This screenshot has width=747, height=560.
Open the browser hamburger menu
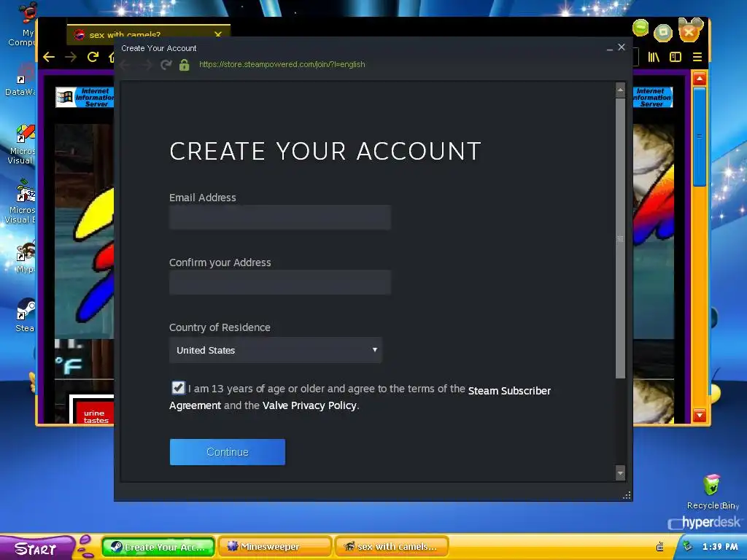coord(697,57)
